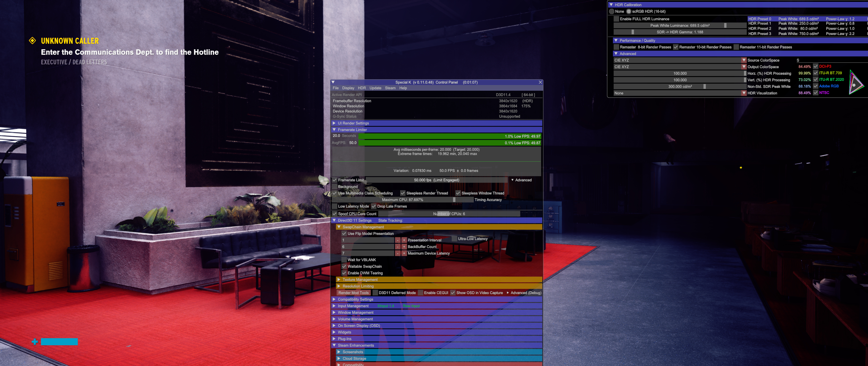Open the Display menu
Image resolution: width=868 pixels, height=366 pixels.
(348, 88)
